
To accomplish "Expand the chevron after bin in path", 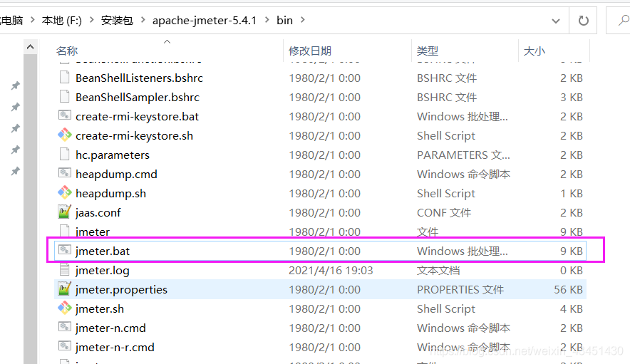I will 303,20.
